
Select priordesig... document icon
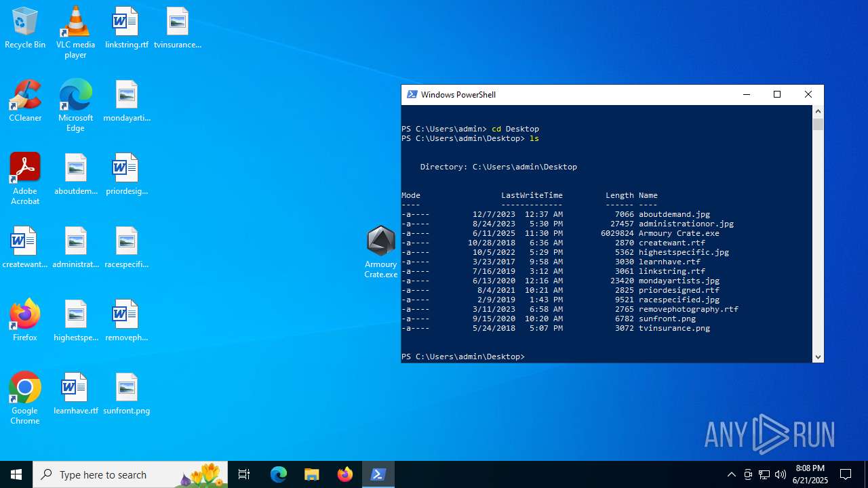[127, 175]
